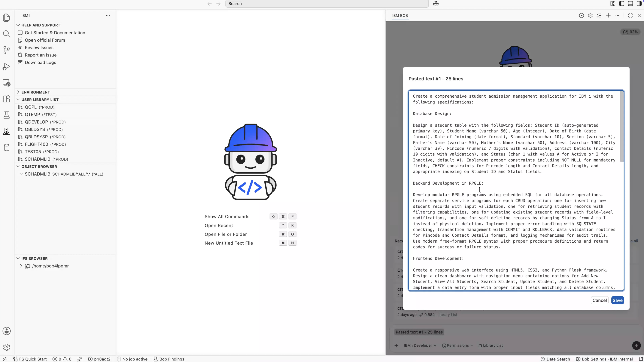Click Library List in chat input bar
This screenshot has width=644, height=362.
490,345
